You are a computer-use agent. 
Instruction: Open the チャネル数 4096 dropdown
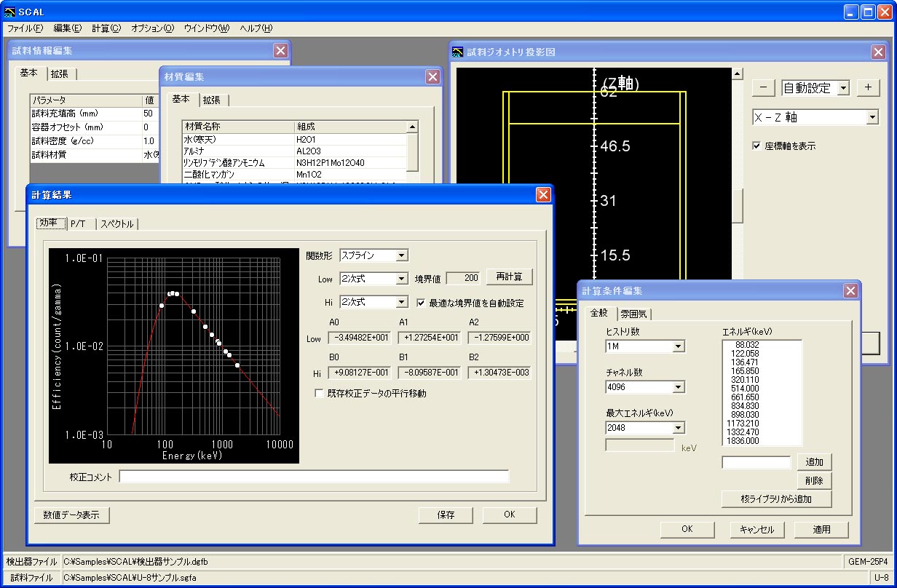tap(679, 387)
